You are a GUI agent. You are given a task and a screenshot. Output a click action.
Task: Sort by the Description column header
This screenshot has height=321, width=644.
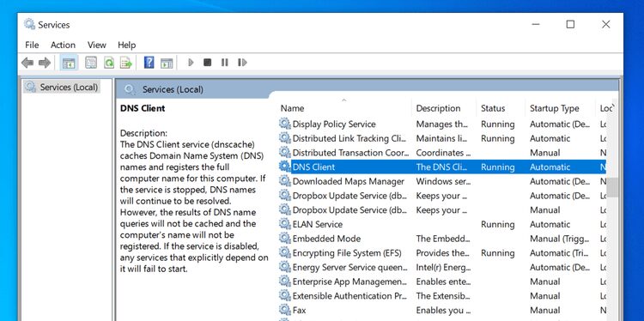pos(444,108)
